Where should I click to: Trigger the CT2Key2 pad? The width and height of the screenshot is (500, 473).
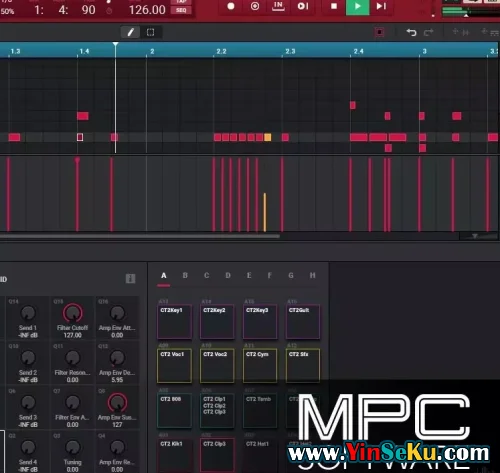tap(217, 321)
